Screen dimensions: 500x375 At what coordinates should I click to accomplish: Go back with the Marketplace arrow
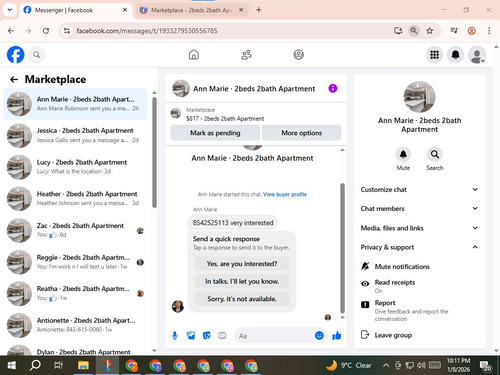pyautogui.click(x=14, y=79)
